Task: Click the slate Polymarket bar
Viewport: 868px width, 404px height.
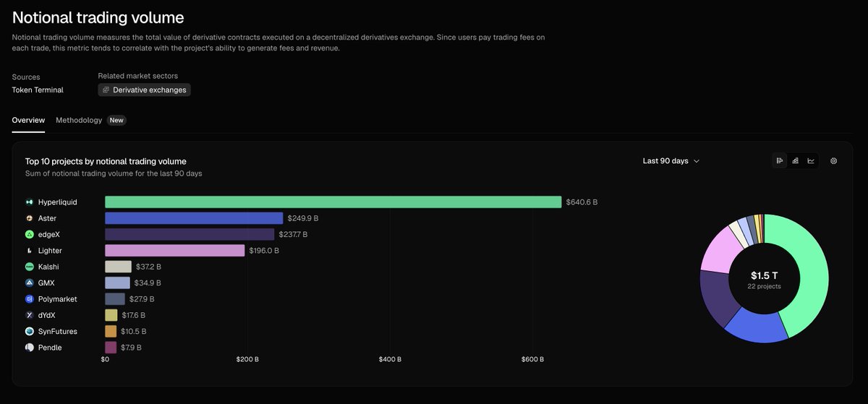Action: (115, 299)
